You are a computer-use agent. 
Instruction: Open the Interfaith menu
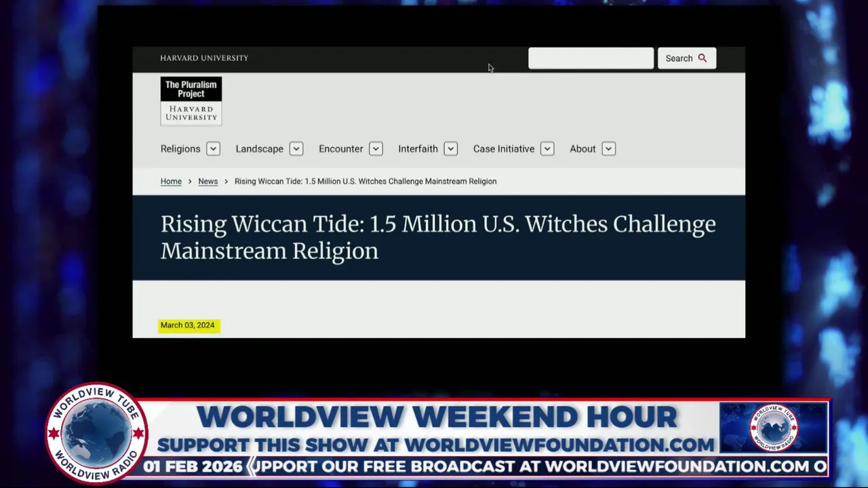click(x=418, y=148)
